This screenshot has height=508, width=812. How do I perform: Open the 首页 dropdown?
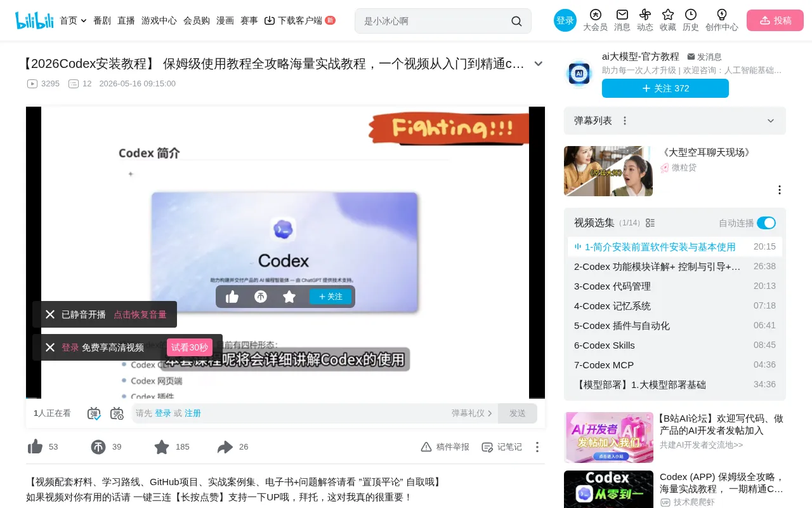coord(73,20)
